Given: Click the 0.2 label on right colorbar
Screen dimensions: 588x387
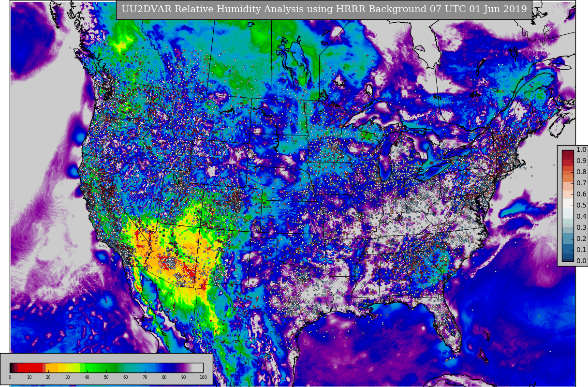Looking at the screenshot, I should pyautogui.click(x=581, y=238).
